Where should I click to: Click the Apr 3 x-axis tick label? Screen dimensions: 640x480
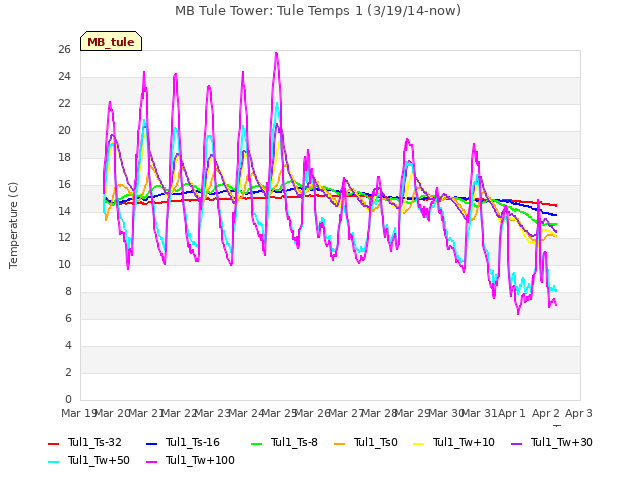point(578,413)
